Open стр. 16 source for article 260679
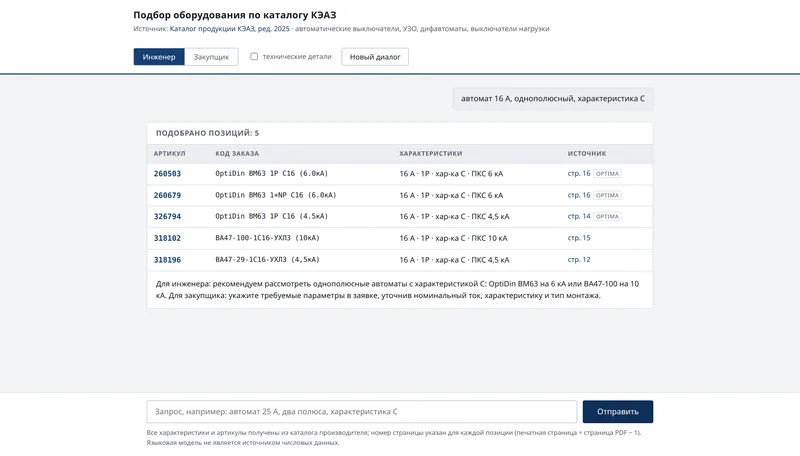Screen dimensions: 800x456 click(x=579, y=195)
